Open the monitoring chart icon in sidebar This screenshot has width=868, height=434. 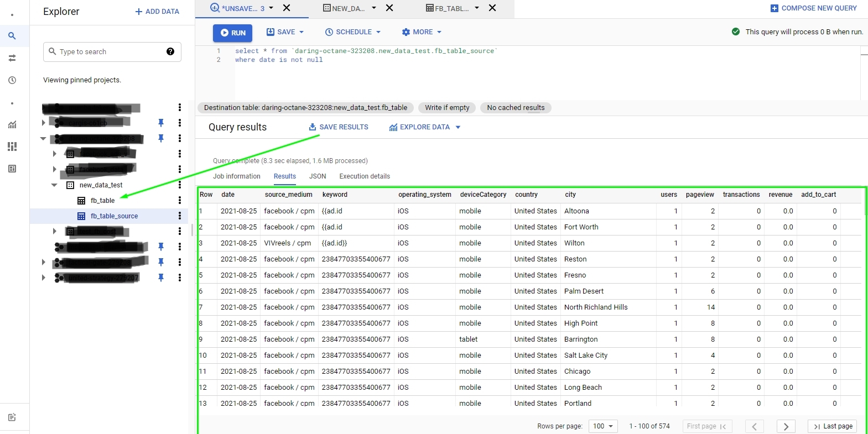(x=12, y=124)
